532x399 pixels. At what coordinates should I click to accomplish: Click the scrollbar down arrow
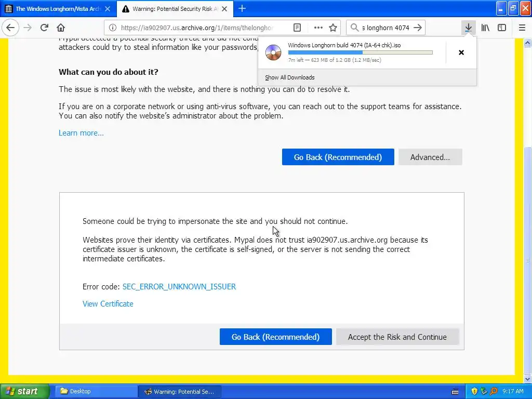coord(527,379)
